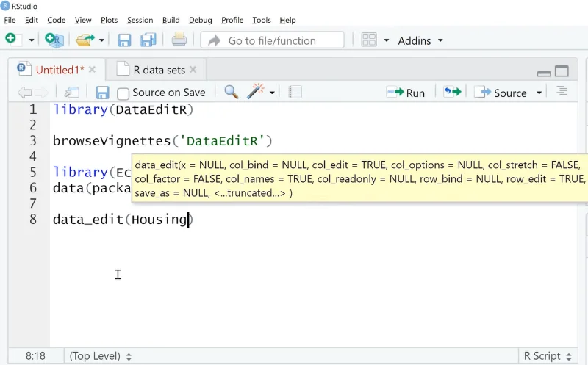Expand the code tools dropdown arrow
This screenshot has width=588, height=365.
click(x=272, y=93)
